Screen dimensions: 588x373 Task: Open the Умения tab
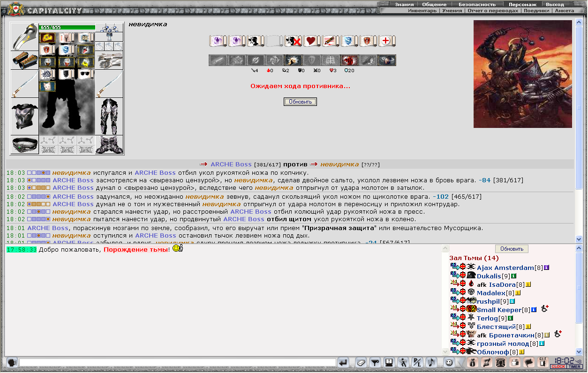point(452,10)
